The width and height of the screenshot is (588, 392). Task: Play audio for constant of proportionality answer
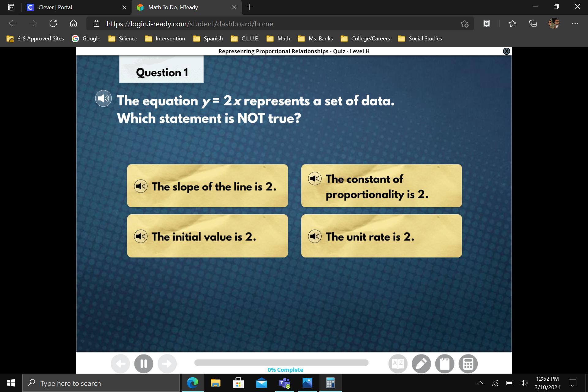(x=315, y=179)
